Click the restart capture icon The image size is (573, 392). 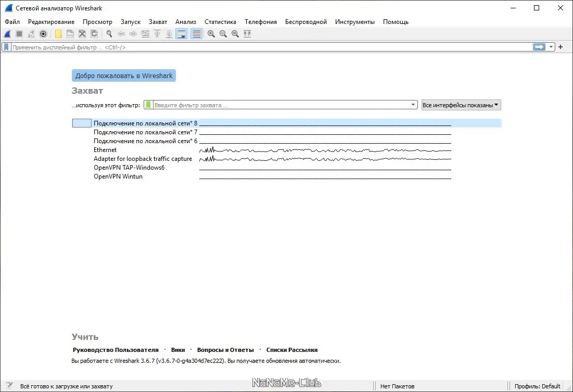[x=31, y=34]
